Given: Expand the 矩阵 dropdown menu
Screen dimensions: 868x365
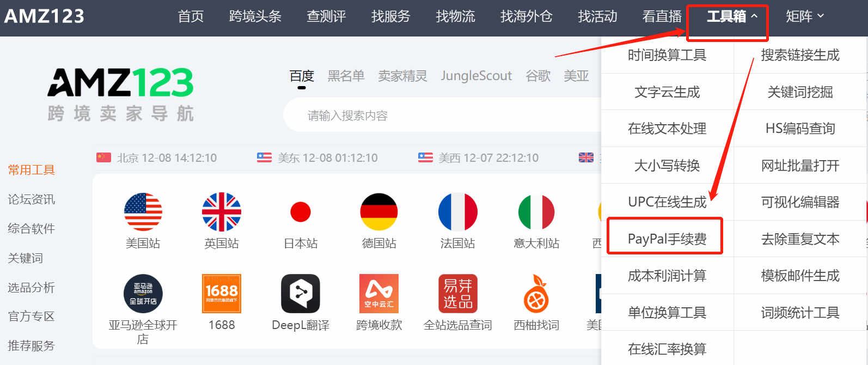Looking at the screenshot, I should (805, 16).
